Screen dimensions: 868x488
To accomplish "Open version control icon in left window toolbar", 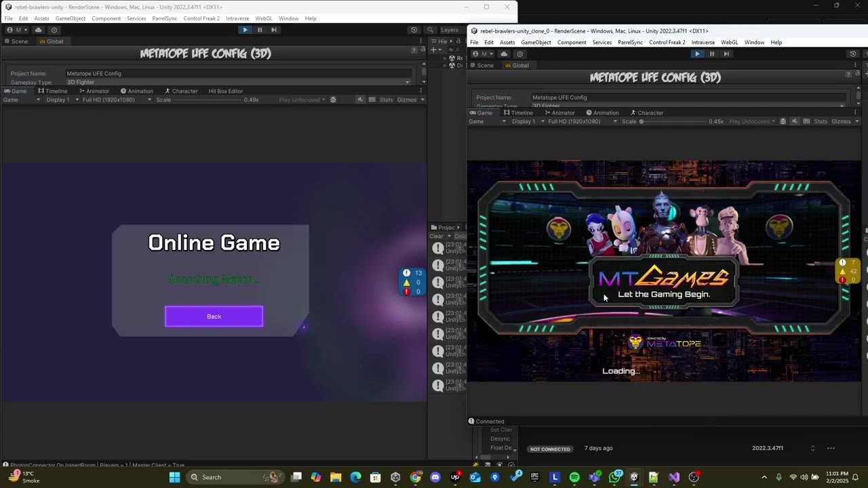I will pos(54,30).
